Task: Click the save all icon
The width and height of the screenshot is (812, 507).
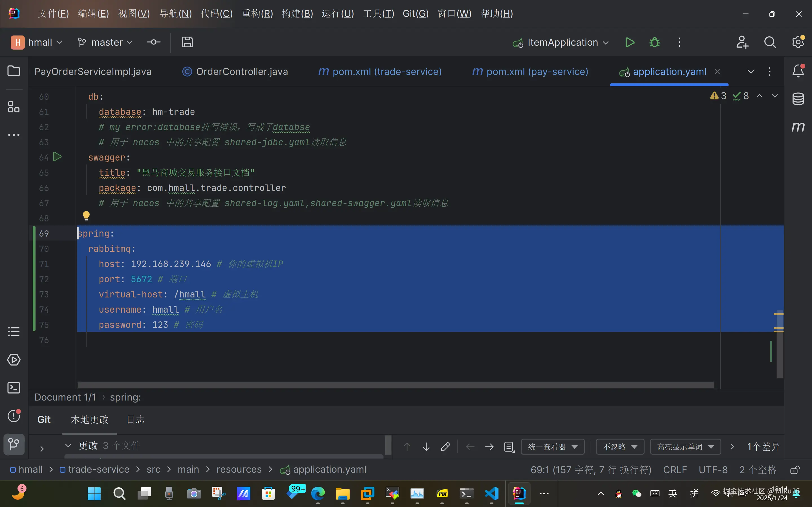Action: pyautogui.click(x=187, y=42)
